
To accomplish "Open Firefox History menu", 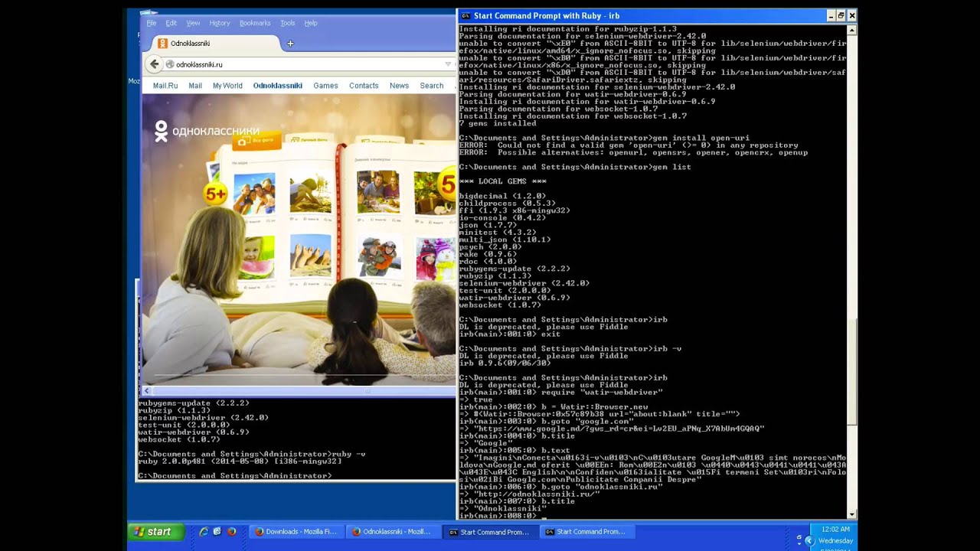I will (x=219, y=23).
